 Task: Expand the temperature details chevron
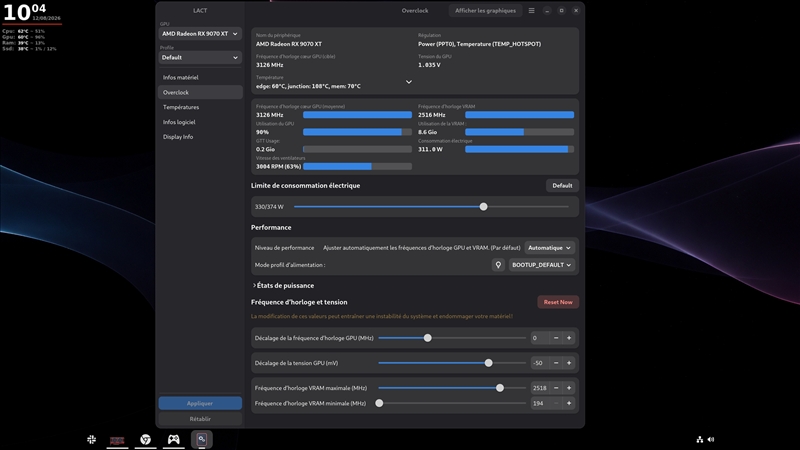pos(409,82)
